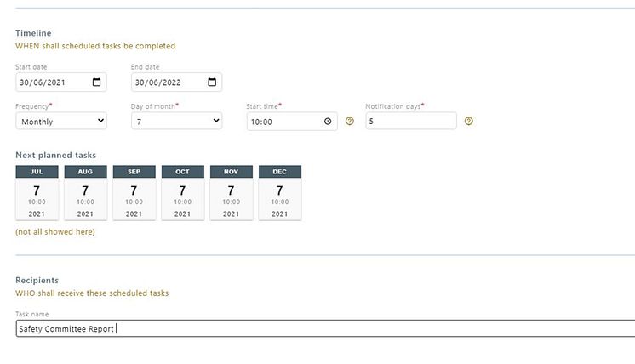The height and width of the screenshot is (364, 635).
Task: Click into the Notification days field
Action: click(411, 121)
